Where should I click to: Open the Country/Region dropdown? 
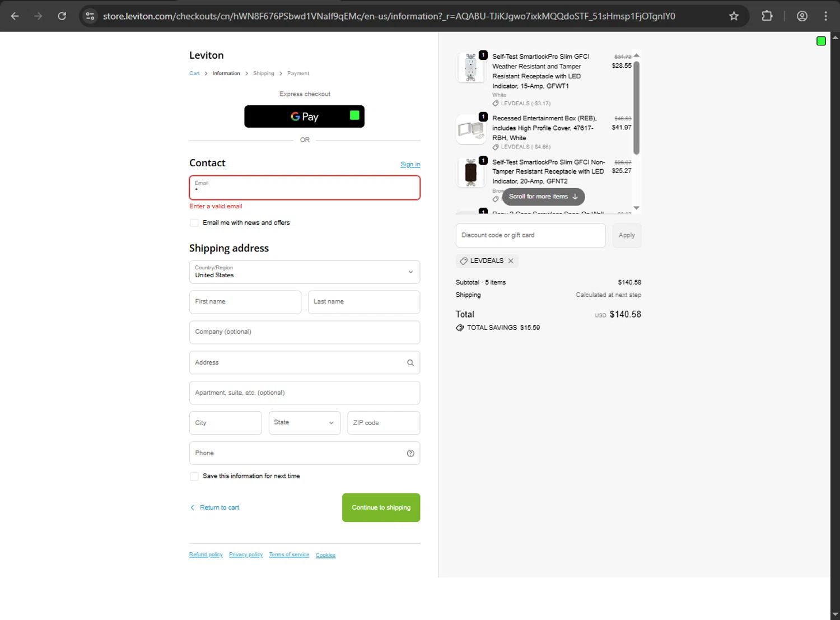point(305,272)
